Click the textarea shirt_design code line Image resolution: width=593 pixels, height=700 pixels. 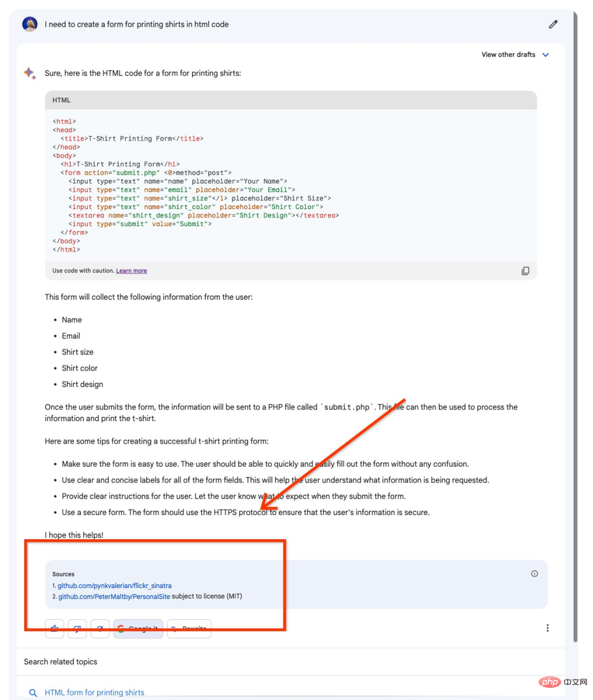click(x=204, y=215)
